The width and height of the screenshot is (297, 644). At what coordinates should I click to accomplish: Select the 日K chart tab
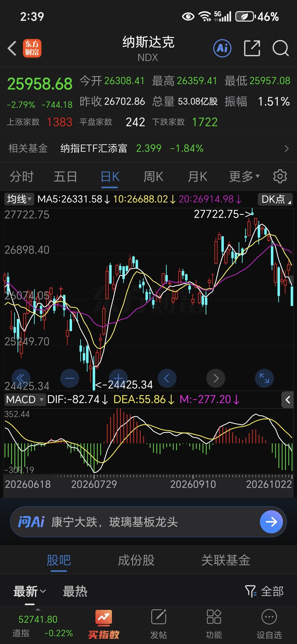(x=110, y=176)
